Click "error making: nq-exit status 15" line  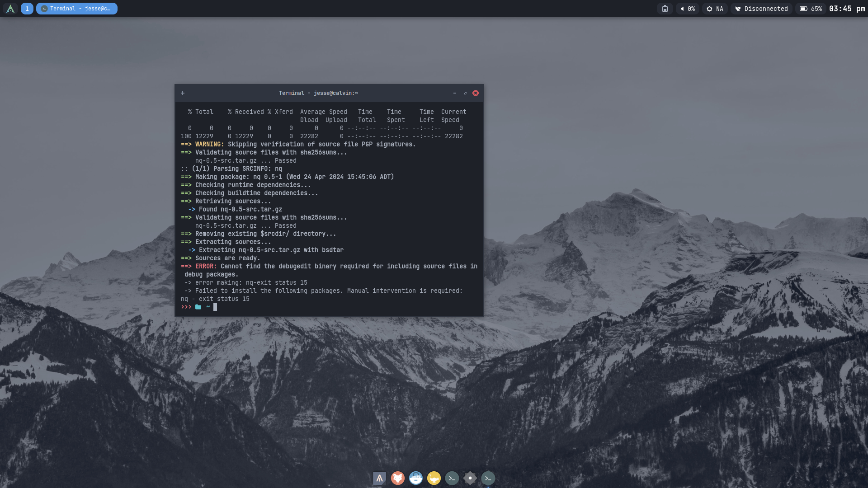coord(251,283)
